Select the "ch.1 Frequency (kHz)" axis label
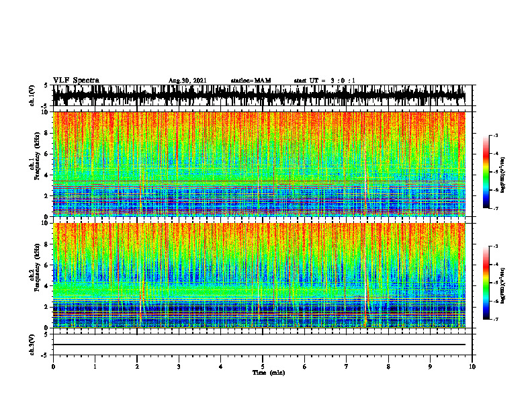 35,154
